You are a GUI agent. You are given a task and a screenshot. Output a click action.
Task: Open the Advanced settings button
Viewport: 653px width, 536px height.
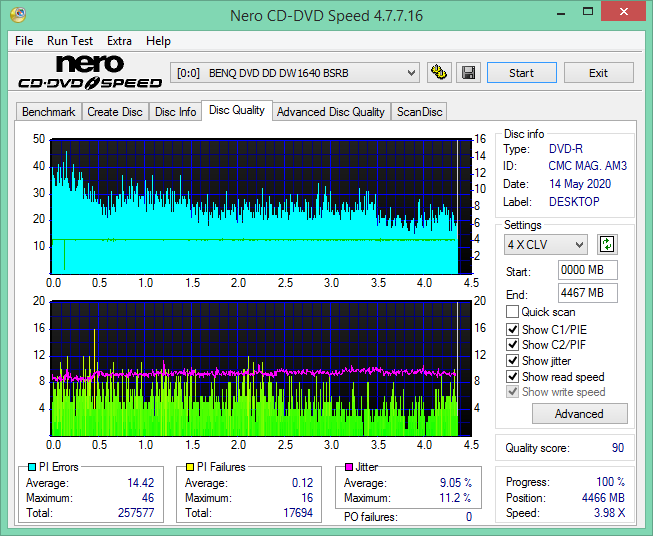579,414
